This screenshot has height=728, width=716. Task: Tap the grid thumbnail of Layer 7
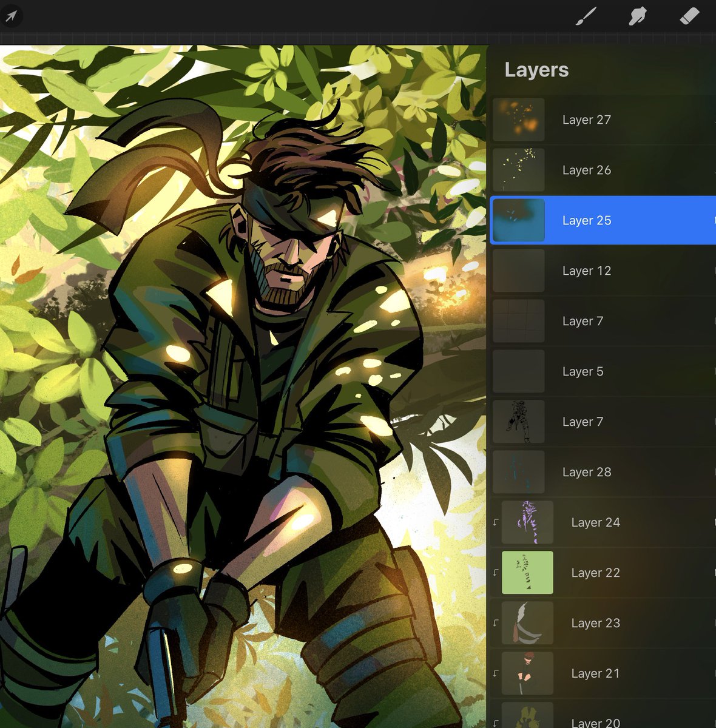pos(519,321)
